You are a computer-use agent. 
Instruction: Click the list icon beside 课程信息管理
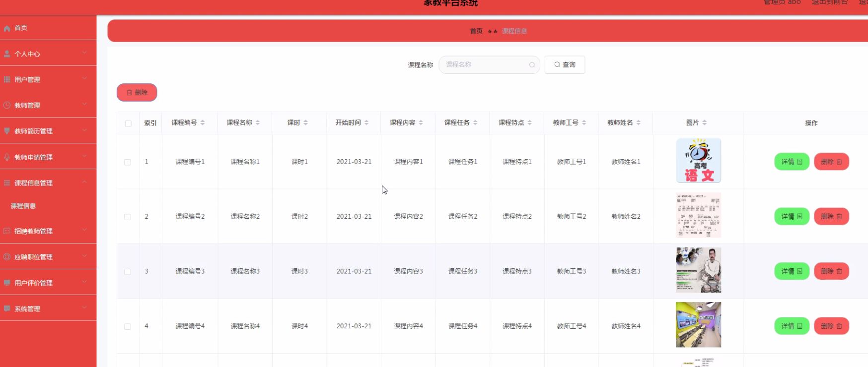click(7, 183)
